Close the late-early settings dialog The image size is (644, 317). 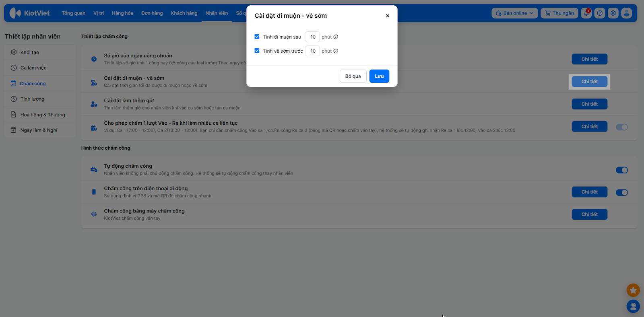click(388, 16)
